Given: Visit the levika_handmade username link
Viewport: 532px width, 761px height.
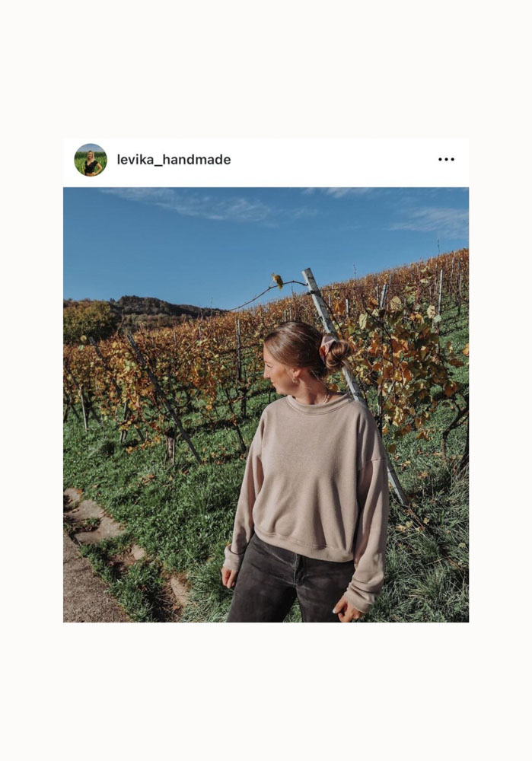Looking at the screenshot, I should click(174, 160).
